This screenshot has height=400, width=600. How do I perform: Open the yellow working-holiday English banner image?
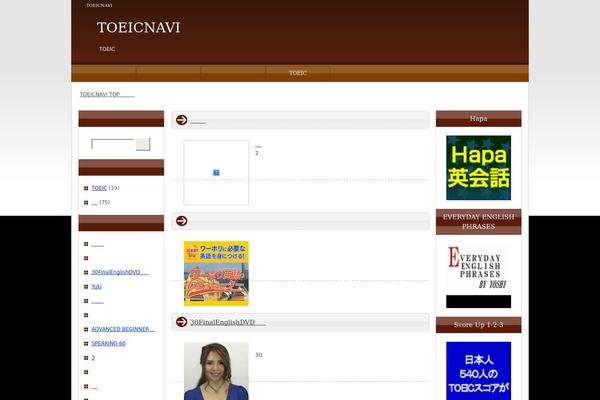click(216, 273)
